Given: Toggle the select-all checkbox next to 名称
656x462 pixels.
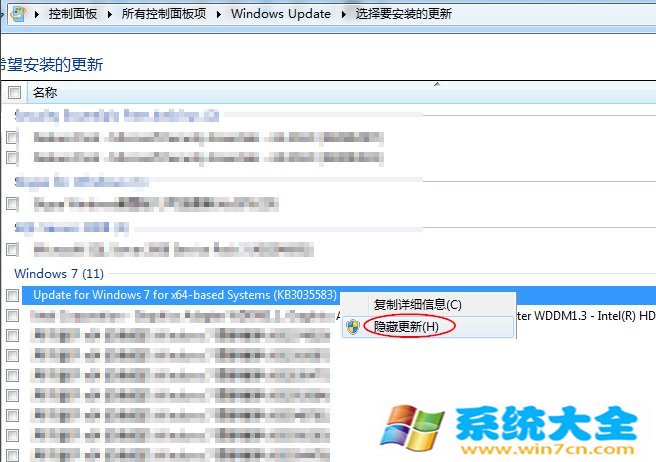Looking at the screenshot, I should click(x=14, y=92).
